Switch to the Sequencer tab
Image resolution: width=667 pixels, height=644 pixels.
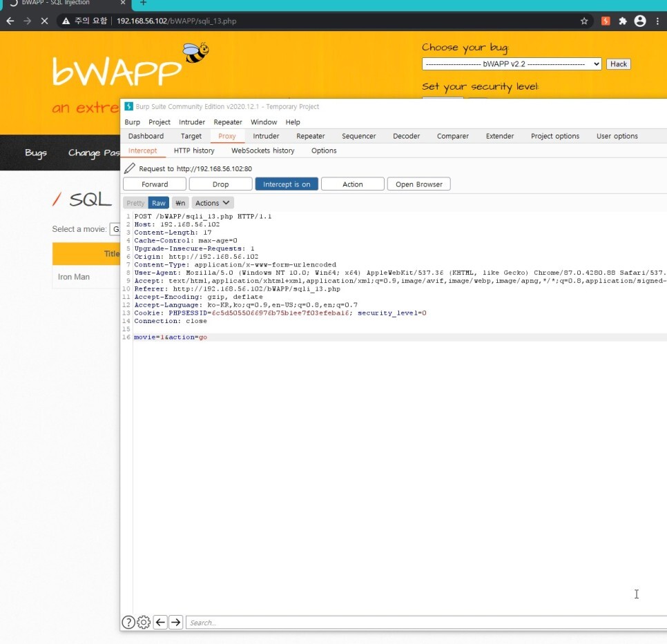[358, 136]
